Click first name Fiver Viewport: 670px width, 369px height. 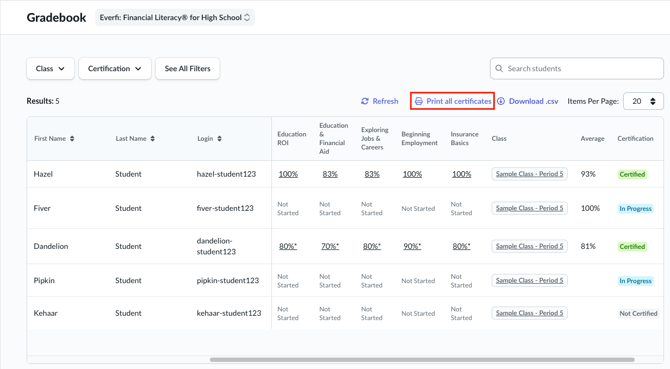[42, 208]
